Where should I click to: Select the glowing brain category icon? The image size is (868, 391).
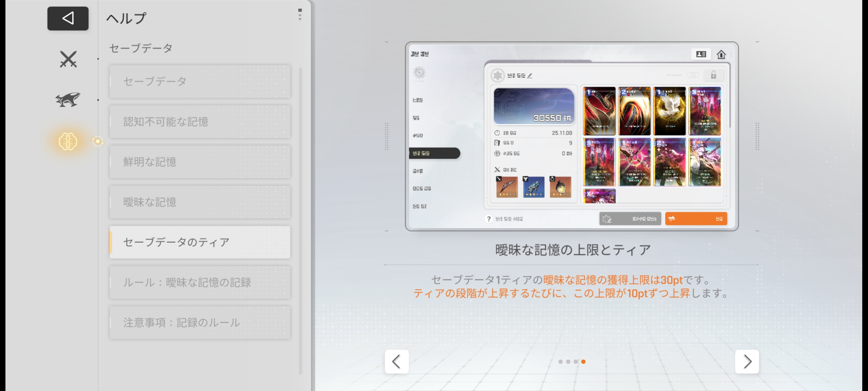(68, 141)
